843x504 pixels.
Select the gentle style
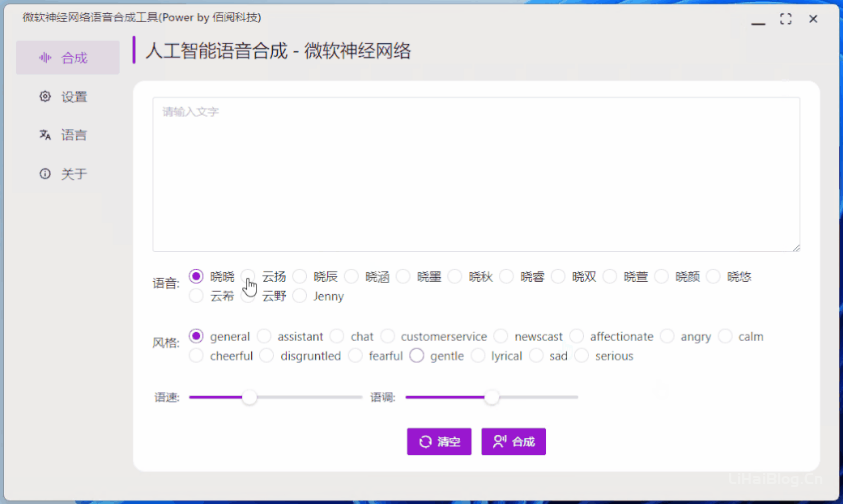coord(417,356)
